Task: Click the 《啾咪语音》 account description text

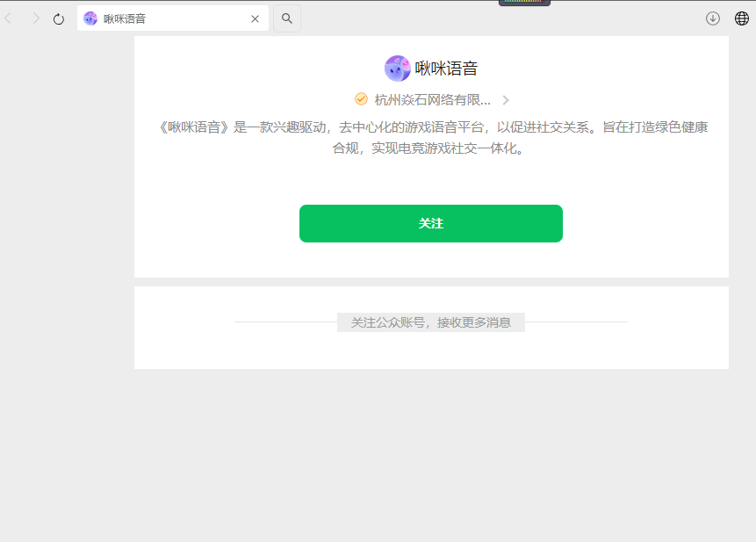Action: pos(433,137)
